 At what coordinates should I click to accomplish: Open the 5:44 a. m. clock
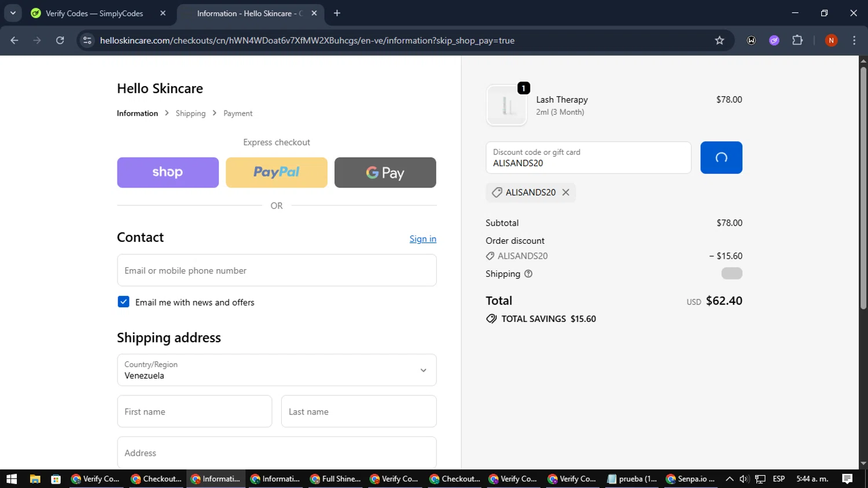point(812,479)
